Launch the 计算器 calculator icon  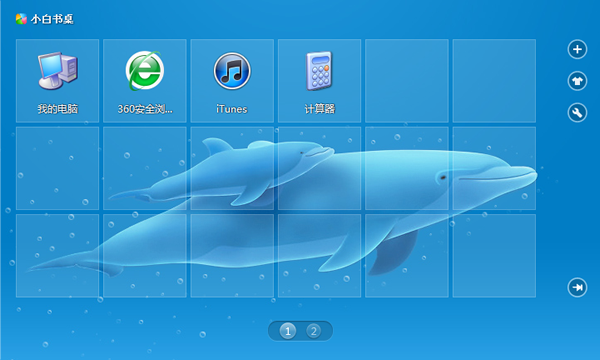tap(319, 71)
